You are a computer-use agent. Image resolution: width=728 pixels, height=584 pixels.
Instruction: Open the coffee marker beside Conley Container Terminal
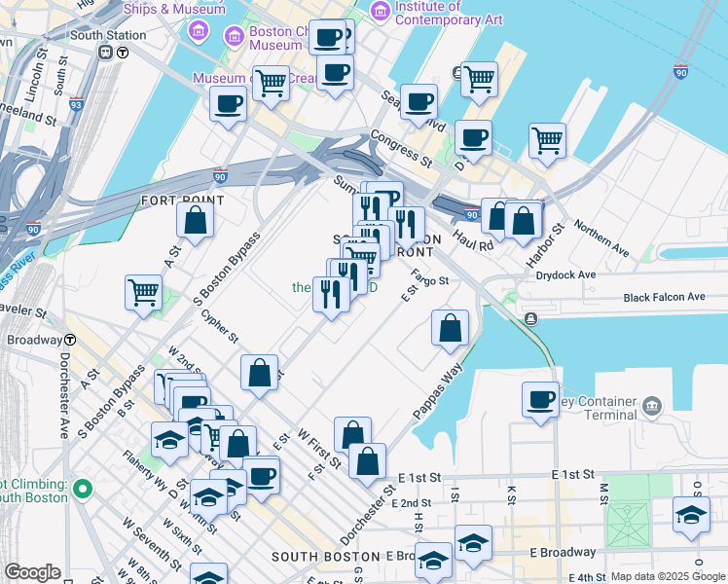click(540, 398)
